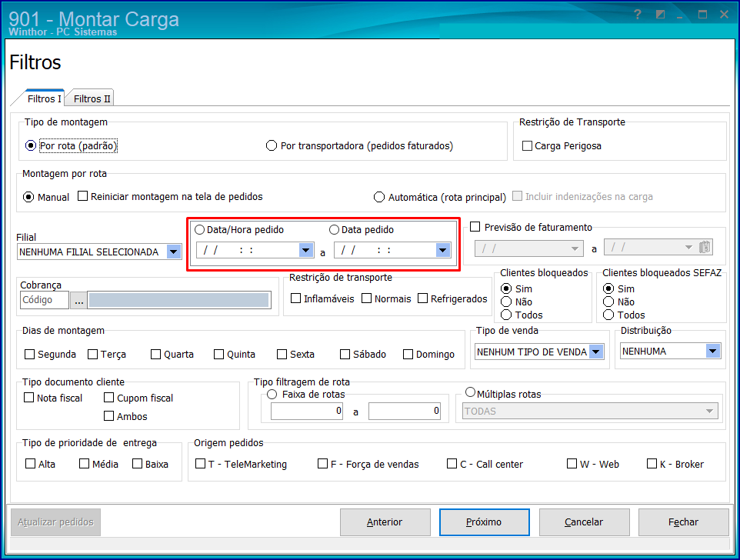Screen dimensions: 740x560
Task: Check Ambos document type
Action: pyautogui.click(x=108, y=416)
